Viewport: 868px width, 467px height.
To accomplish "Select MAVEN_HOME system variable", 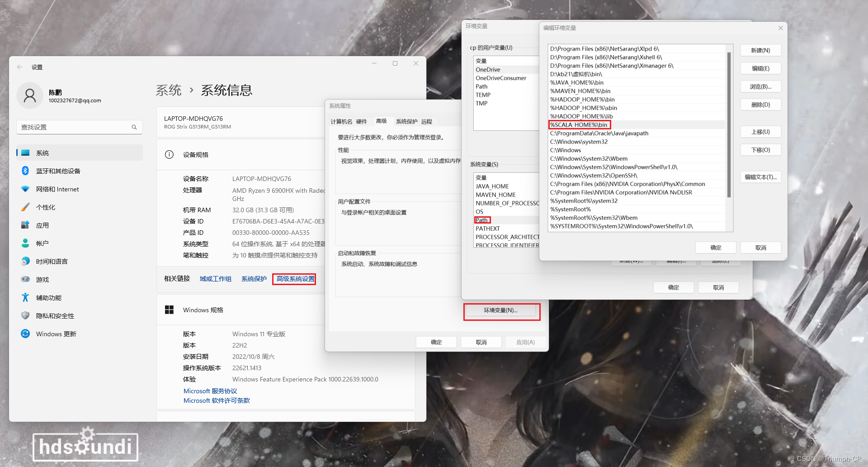I will coord(506,195).
